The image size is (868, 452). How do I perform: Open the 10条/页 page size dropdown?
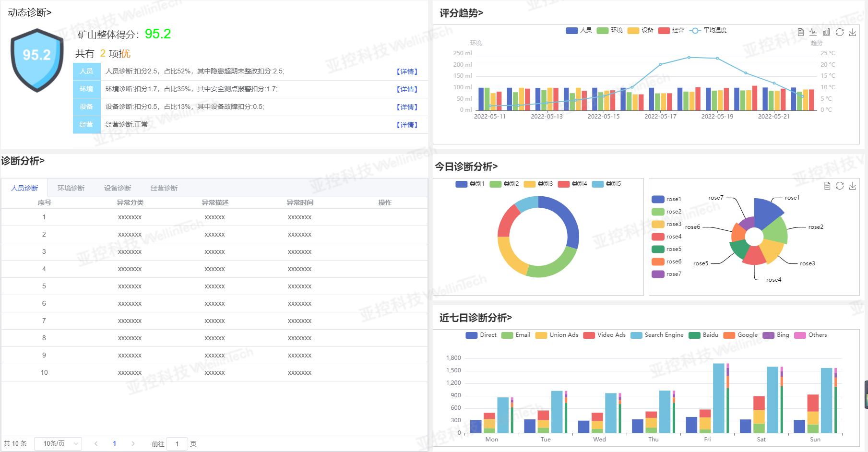coord(58,444)
